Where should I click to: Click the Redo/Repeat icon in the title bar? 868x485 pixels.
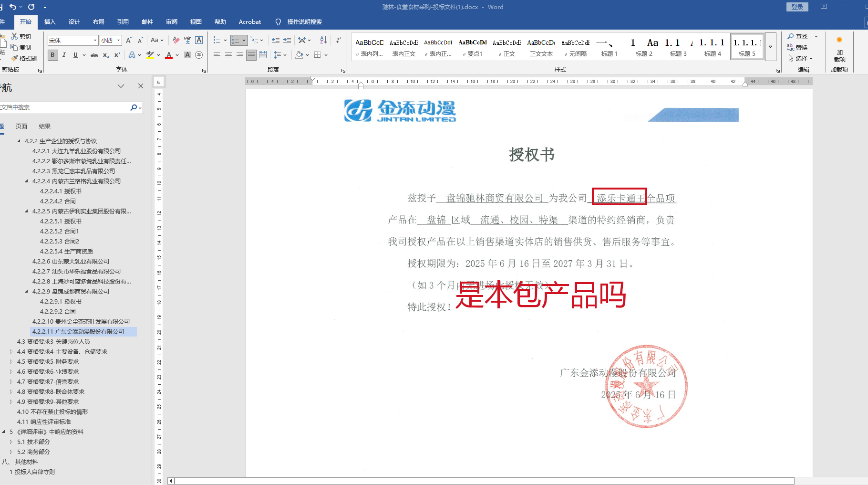point(31,7)
